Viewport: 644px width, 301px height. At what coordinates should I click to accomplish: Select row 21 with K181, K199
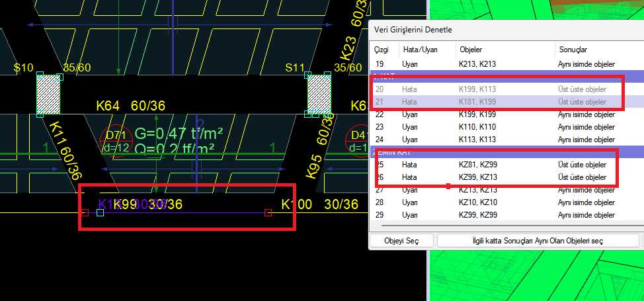click(496, 101)
